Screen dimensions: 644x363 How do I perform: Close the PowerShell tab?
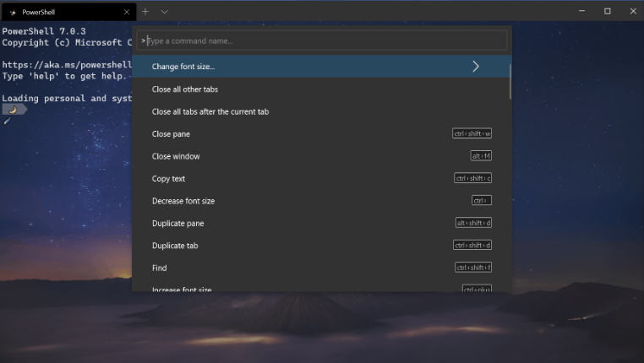click(127, 12)
